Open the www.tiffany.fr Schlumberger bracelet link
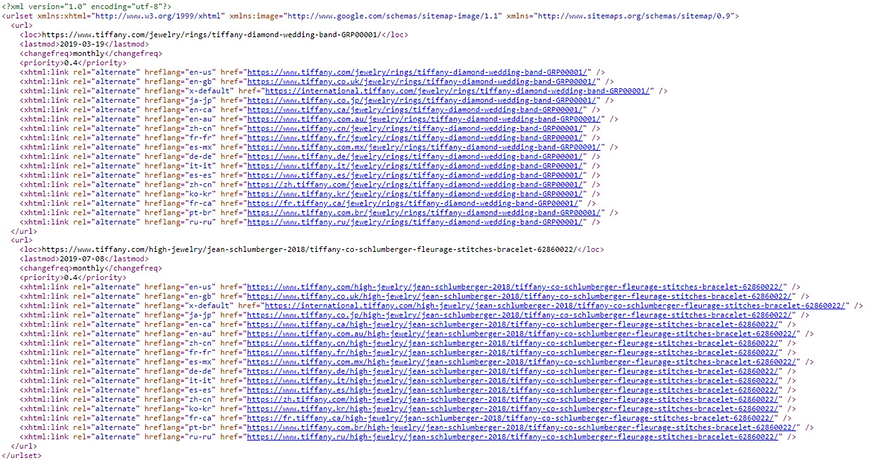The height and width of the screenshot is (464, 880). click(512, 352)
